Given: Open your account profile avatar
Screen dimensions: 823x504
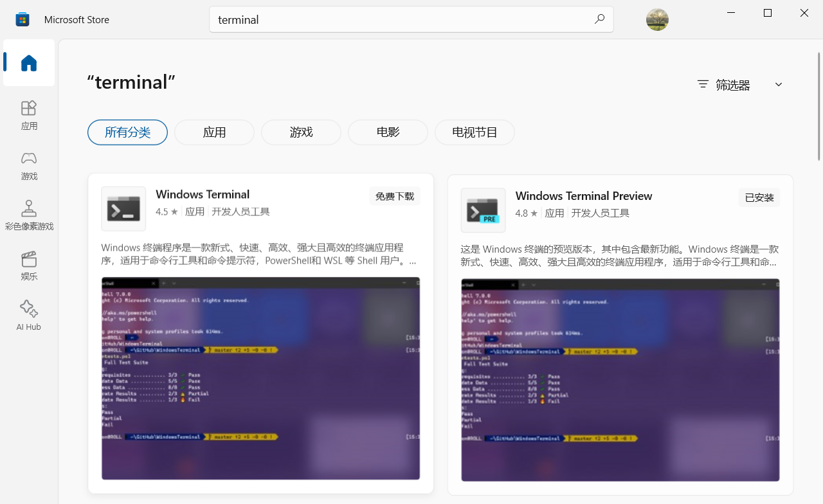Looking at the screenshot, I should [x=657, y=19].
